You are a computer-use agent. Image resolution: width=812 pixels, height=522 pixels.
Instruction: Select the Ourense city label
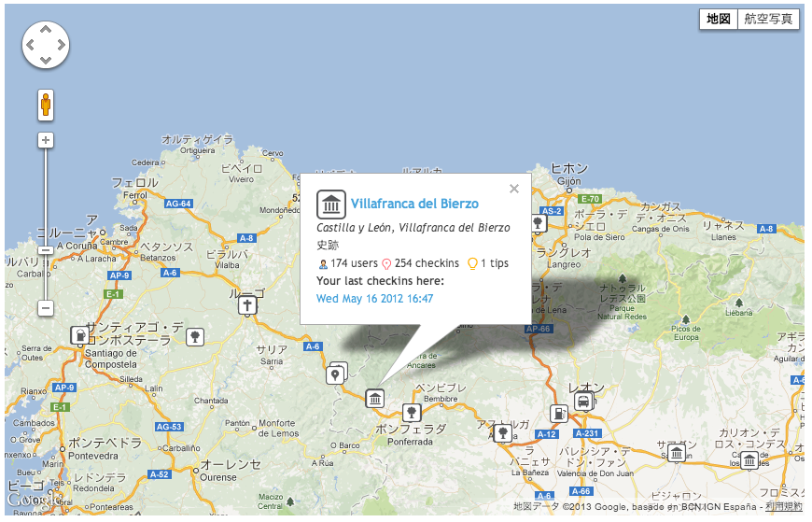[x=218, y=477]
